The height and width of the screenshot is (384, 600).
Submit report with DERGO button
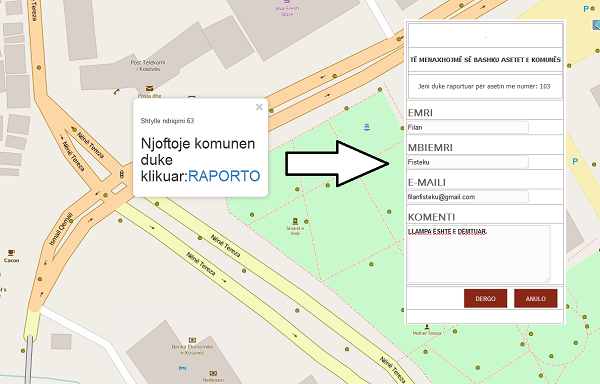pyautogui.click(x=485, y=298)
